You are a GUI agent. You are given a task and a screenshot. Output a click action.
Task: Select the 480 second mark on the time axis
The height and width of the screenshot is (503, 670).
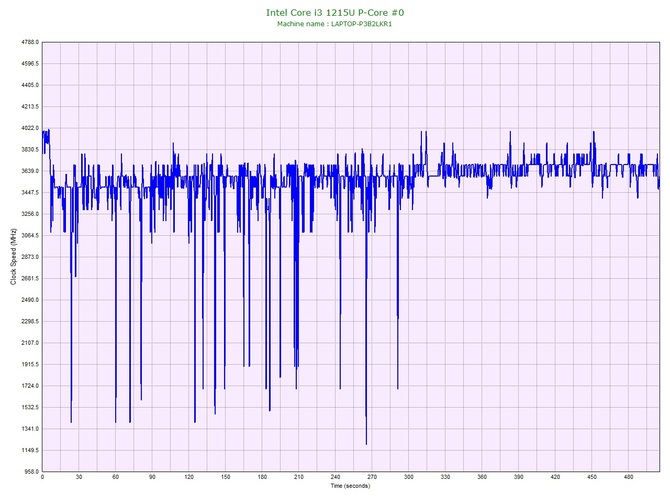pyautogui.click(x=628, y=478)
